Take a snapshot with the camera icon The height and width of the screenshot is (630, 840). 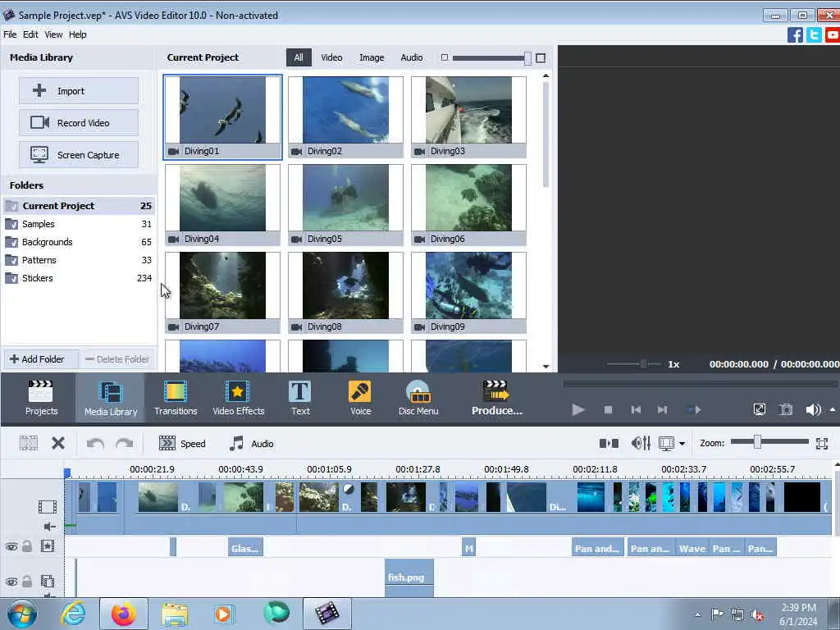coord(786,410)
